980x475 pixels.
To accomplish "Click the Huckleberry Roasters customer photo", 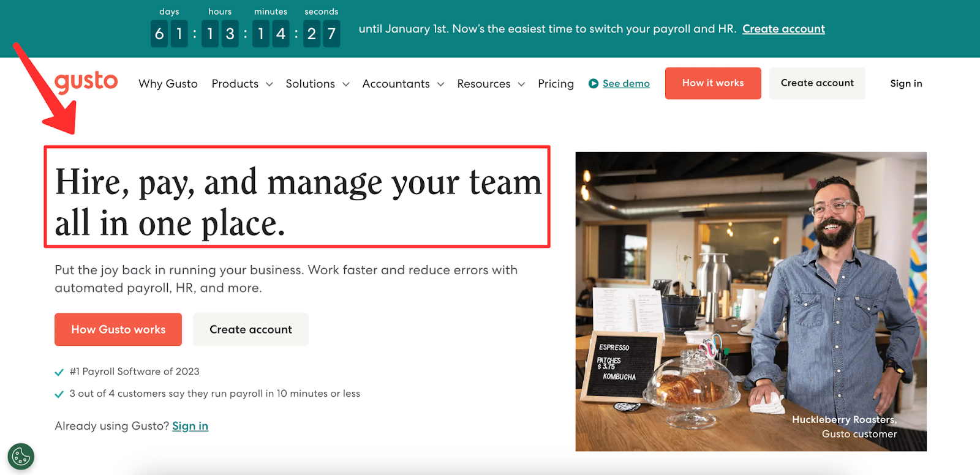I will pos(751,302).
